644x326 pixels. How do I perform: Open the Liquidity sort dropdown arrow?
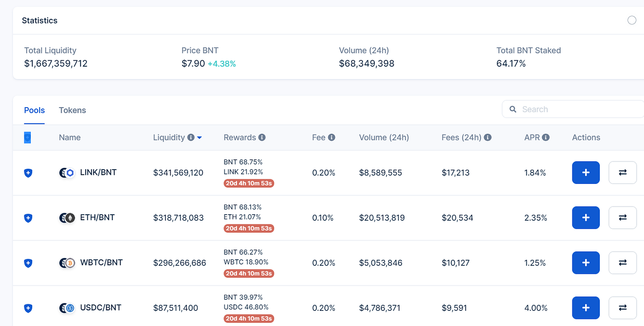click(201, 137)
